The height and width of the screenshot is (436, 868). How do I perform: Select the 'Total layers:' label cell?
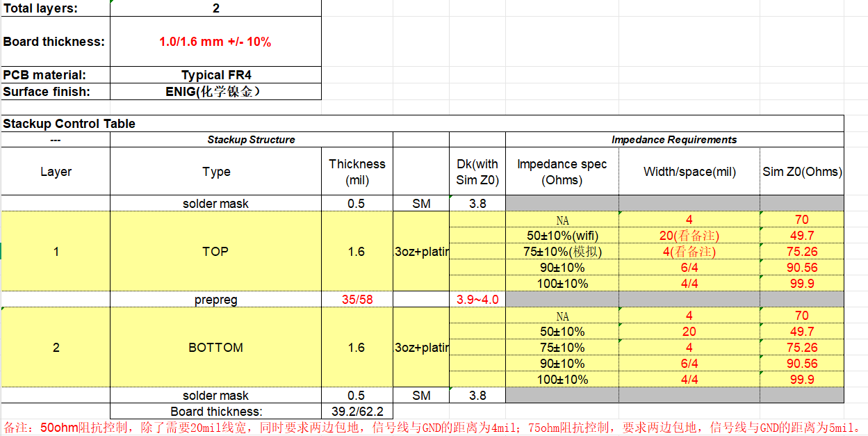[x=55, y=8]
